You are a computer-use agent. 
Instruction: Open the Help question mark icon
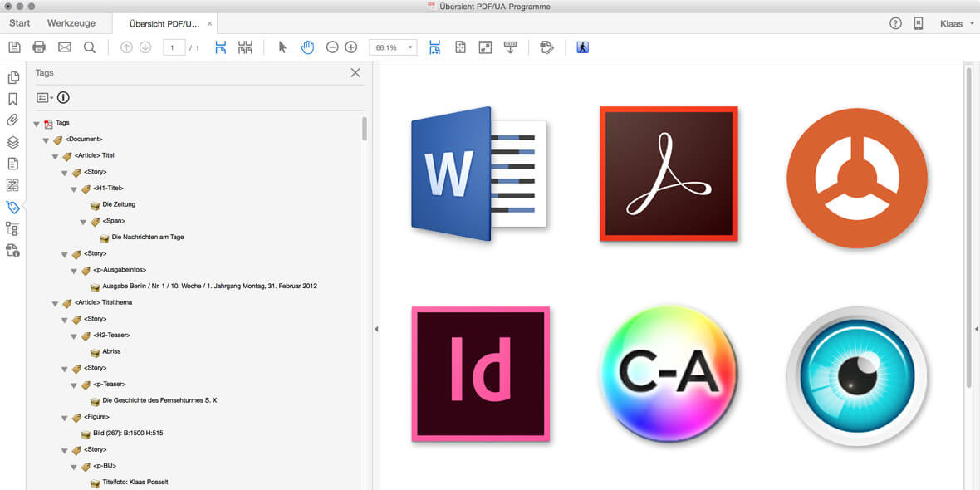point(895,24)
